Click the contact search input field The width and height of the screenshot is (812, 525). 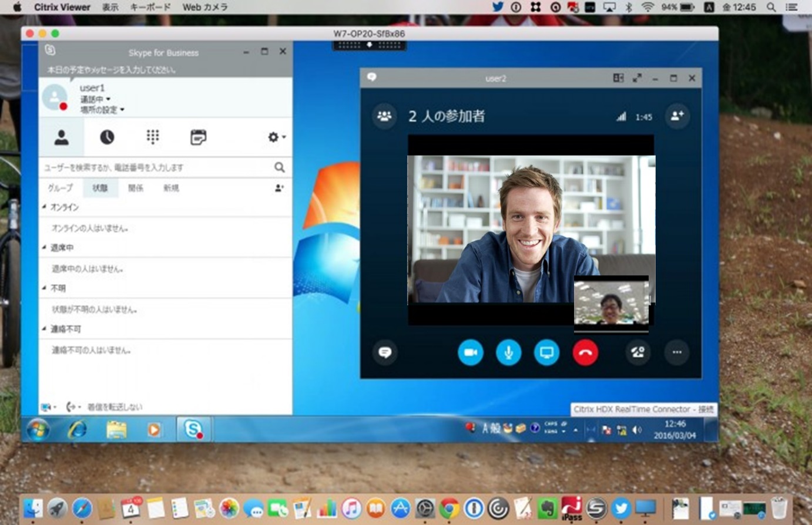pyautogui.click(x=156, y=167)
